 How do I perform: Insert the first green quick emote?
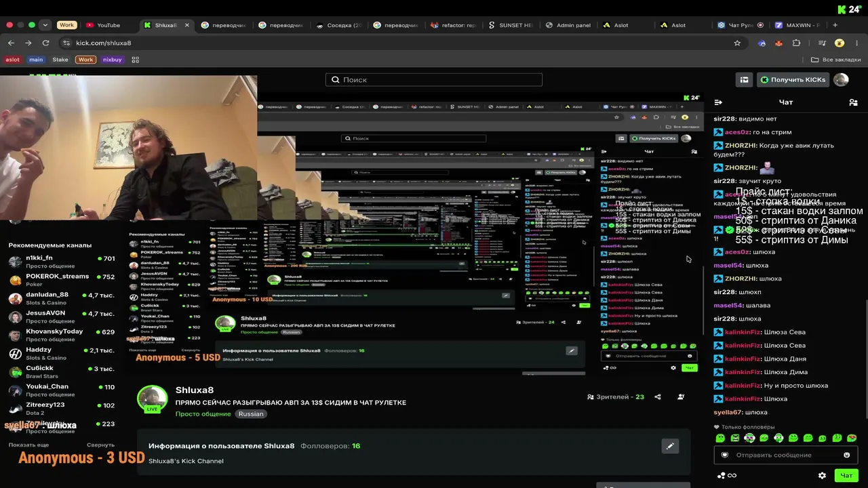click(720, 438)
